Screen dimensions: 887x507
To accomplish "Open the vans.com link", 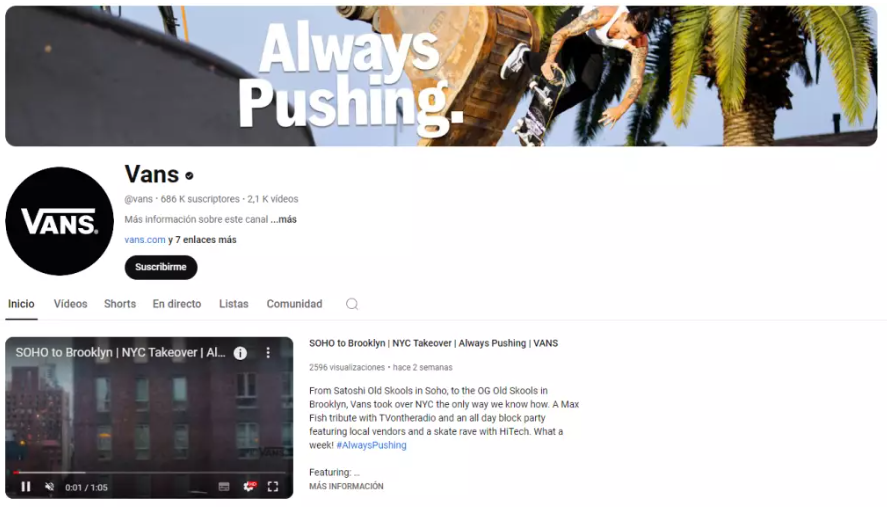I will click(145, 240).
